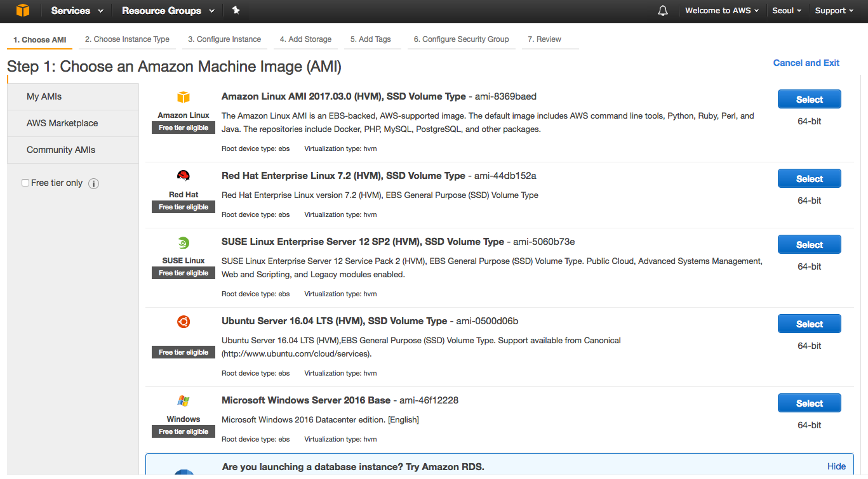Click the Red Hat Enterprise Linux 7.2 title

[344, 175]
